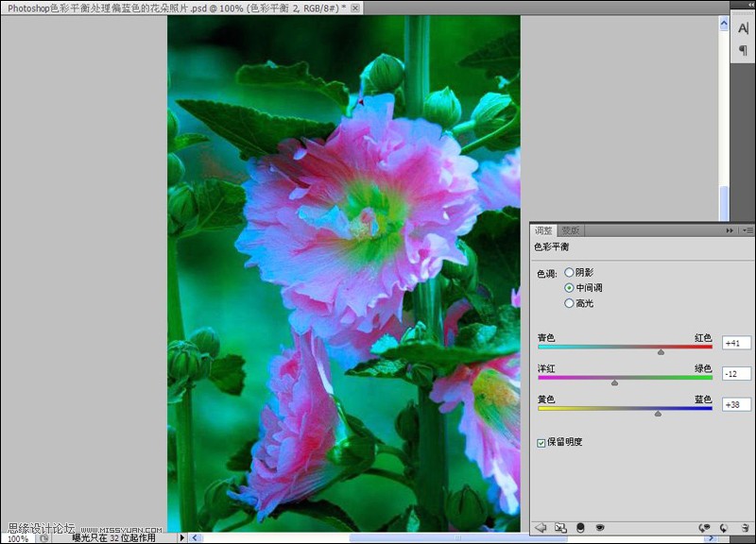
Task: Select the 阴影 (shadows) radio button
Action: [568, 274]
